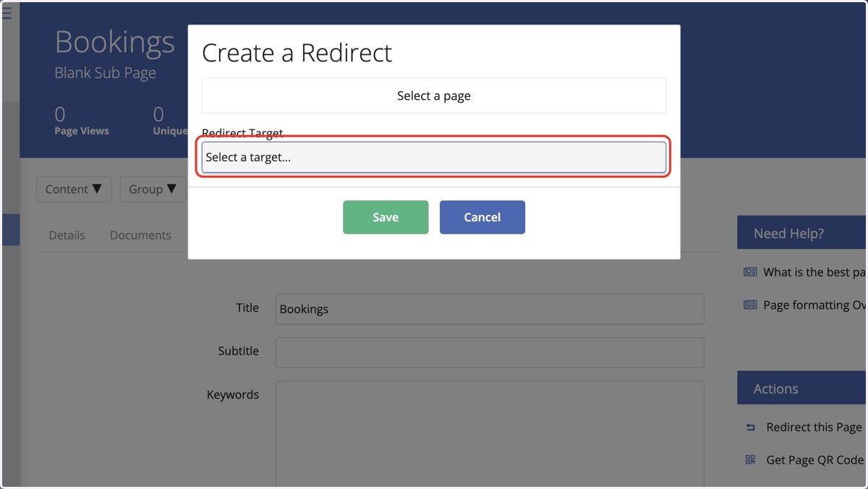
Task: Click the Redirect this Page link
Action: coord(814,427)
